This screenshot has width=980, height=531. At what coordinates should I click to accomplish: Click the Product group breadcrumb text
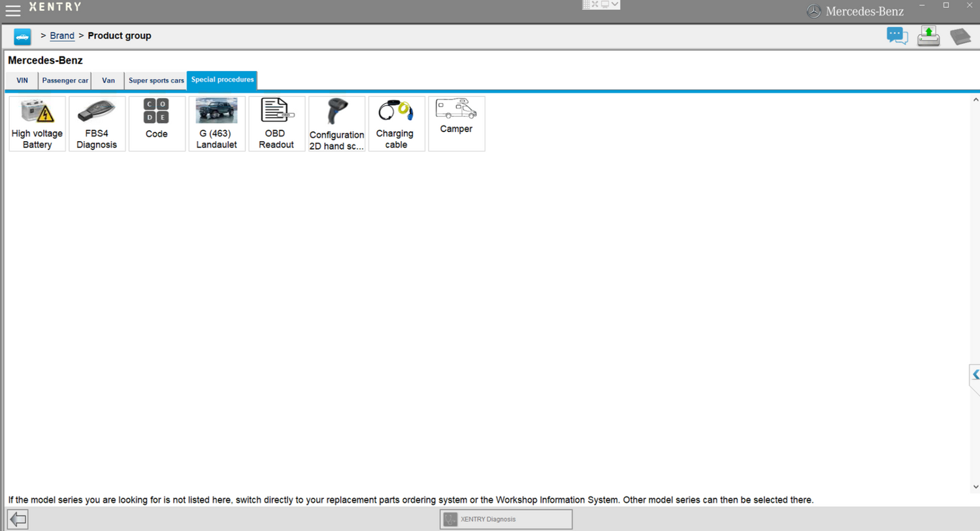coord(120,36)
